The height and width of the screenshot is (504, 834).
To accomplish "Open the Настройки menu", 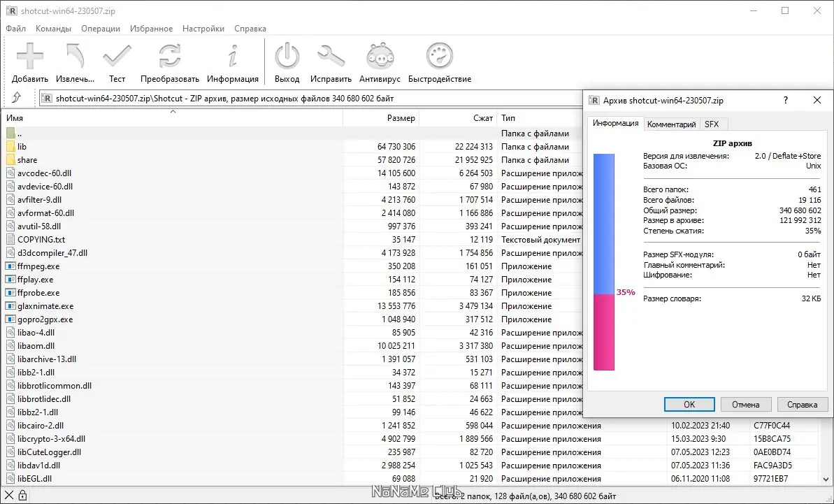I will point(203,29).
